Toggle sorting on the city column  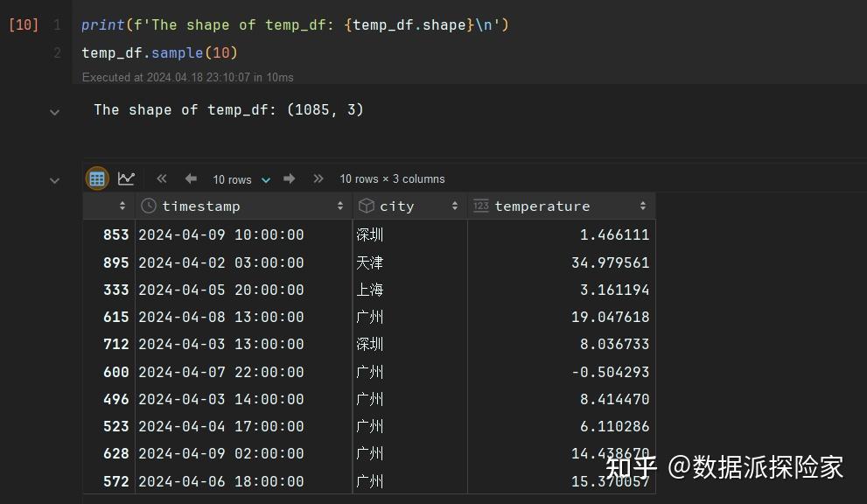(x=454, y=206)
